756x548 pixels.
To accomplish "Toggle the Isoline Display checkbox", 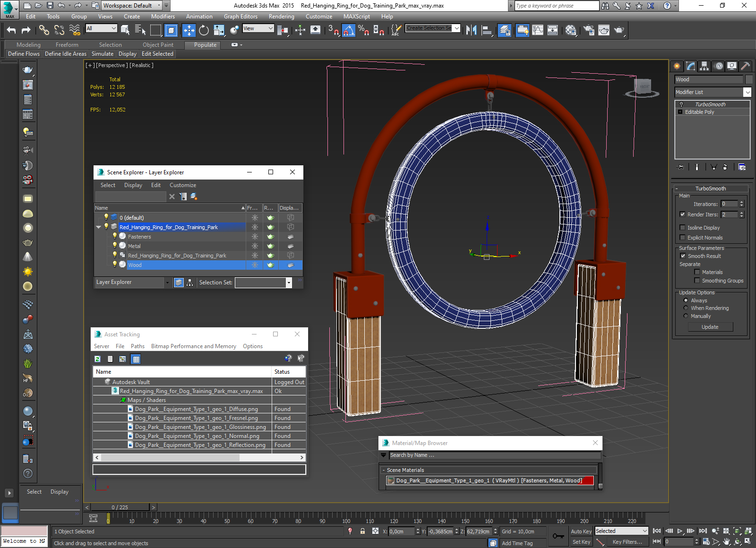I will click(x=682, y=227).
